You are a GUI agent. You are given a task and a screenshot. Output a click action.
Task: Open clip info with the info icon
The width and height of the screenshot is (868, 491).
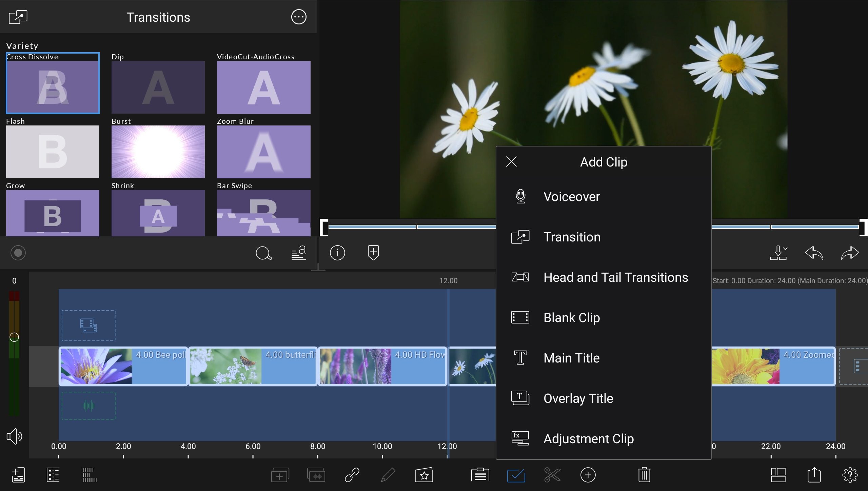pyautogui.click(x=337, y=253)
